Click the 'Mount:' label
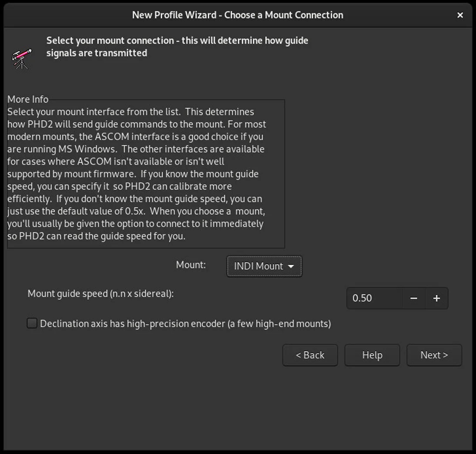Image resolution: width=476 pixels, height=454 pixels. pos(191,265)
